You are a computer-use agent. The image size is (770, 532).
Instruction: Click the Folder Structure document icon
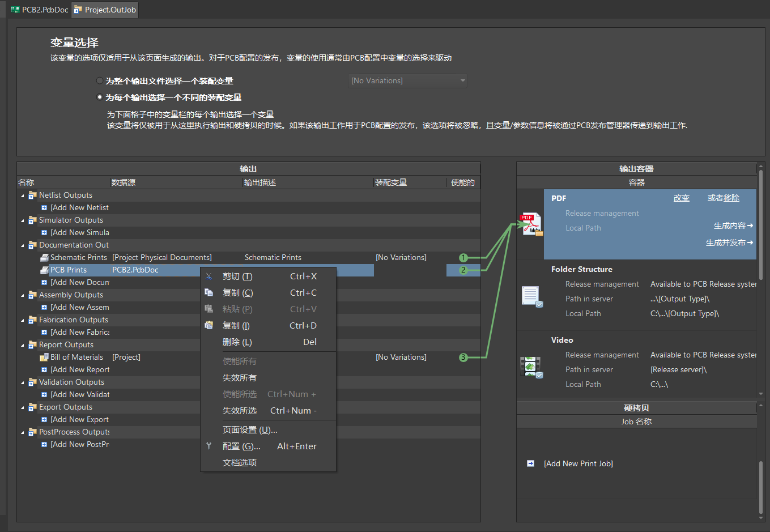531,296
